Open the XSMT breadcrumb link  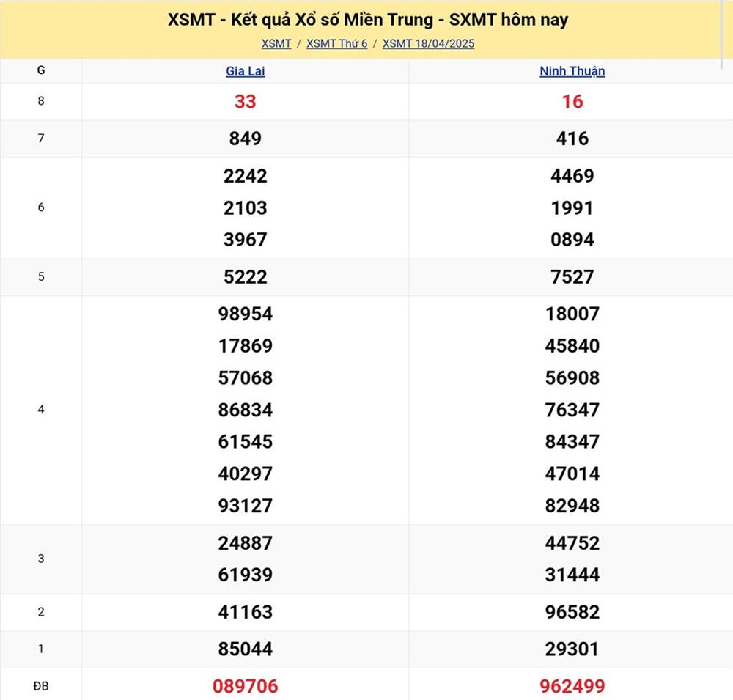pos(276,43)
